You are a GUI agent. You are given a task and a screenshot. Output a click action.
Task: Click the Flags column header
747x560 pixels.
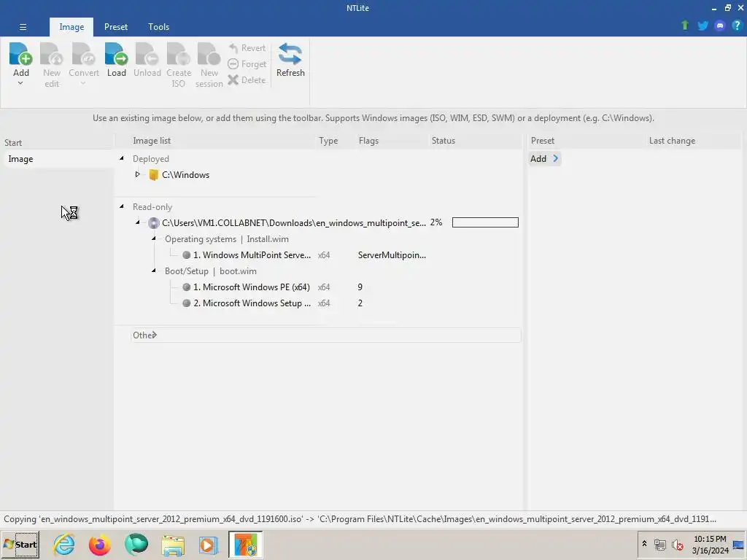tap(368, 141)
